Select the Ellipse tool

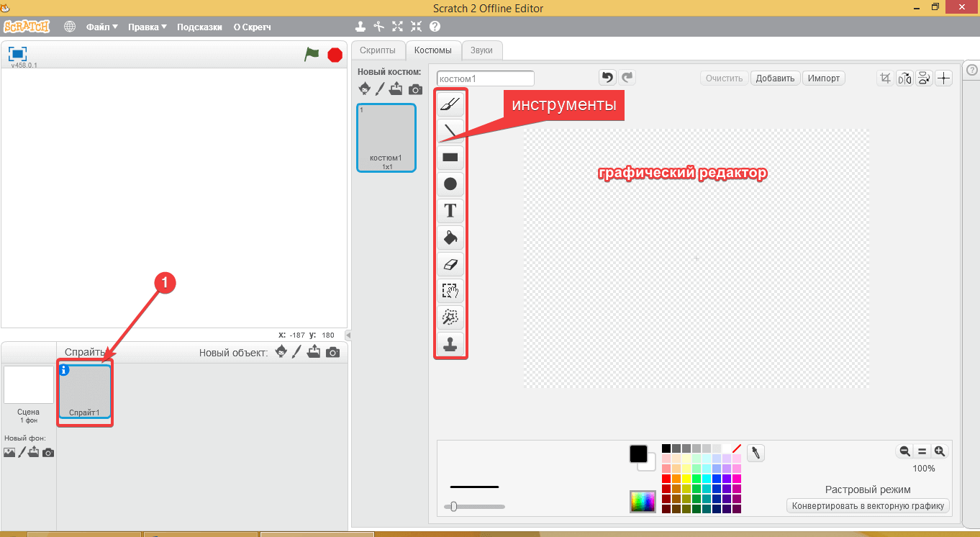pyautogui.click(x=450, y=184)
